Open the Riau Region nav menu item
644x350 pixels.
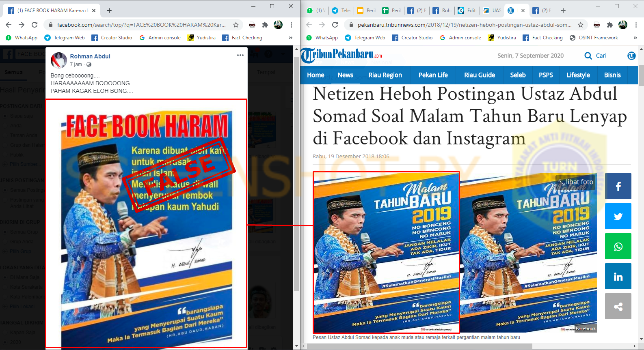[385, 75]
